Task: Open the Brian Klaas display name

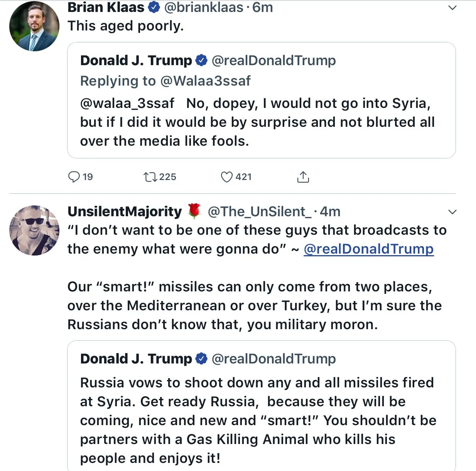Action: pyautogui.click(x=106, y=7)
